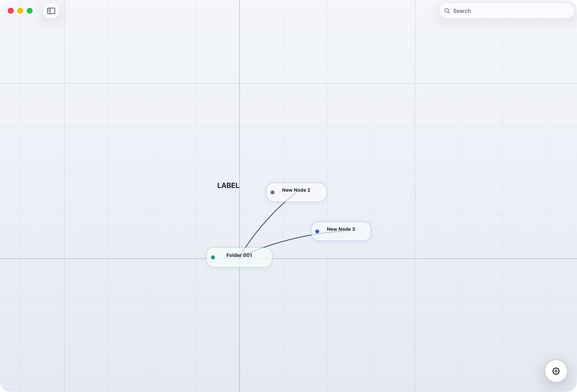The width and height of the screenshot is (577, 392).
Task: Click the blue dot on New Node 3
Action: (317, 231)
